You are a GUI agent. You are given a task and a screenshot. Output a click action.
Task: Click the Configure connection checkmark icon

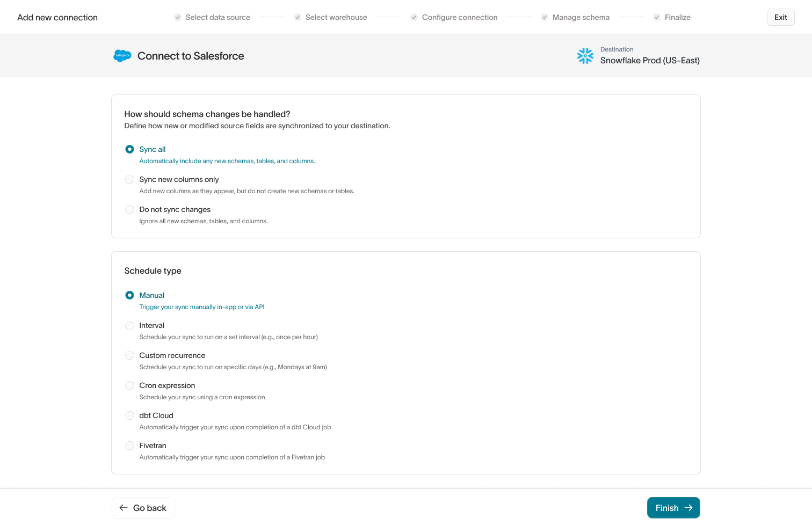(x=414, y=17)
